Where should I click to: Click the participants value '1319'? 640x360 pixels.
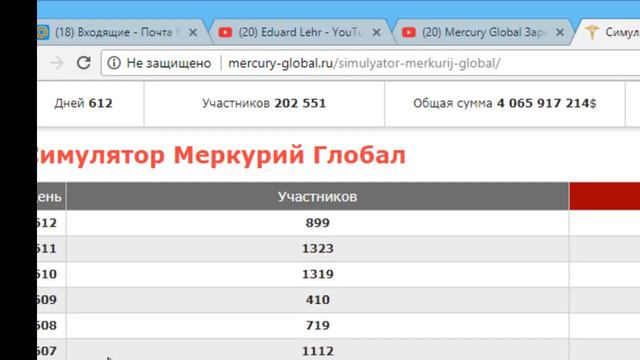(318, 274)
